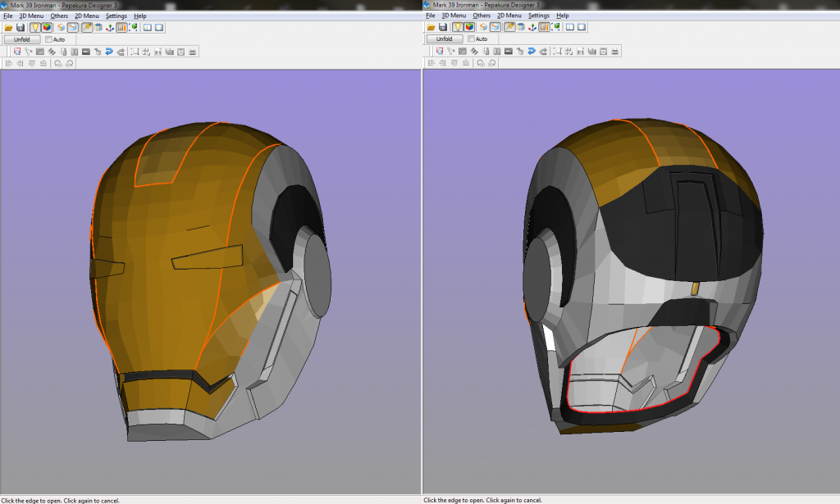Viewport: 840px width, 504px height.
Task: Open the Help menu in right window
Action: tap(563, 16)
